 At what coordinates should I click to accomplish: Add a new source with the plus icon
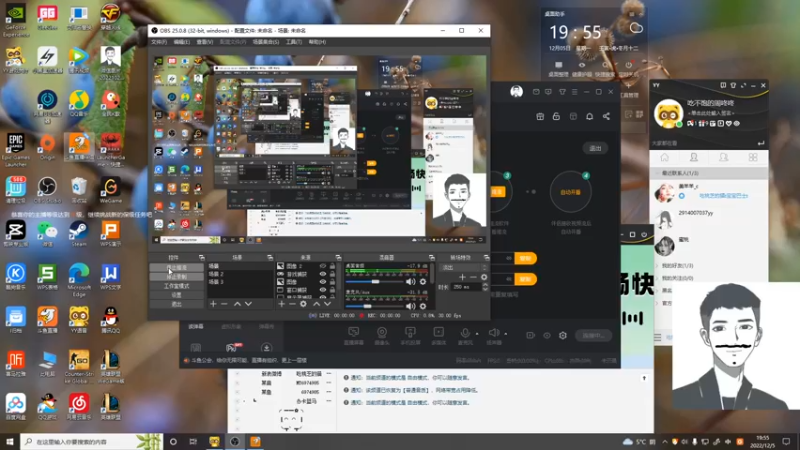281,304
